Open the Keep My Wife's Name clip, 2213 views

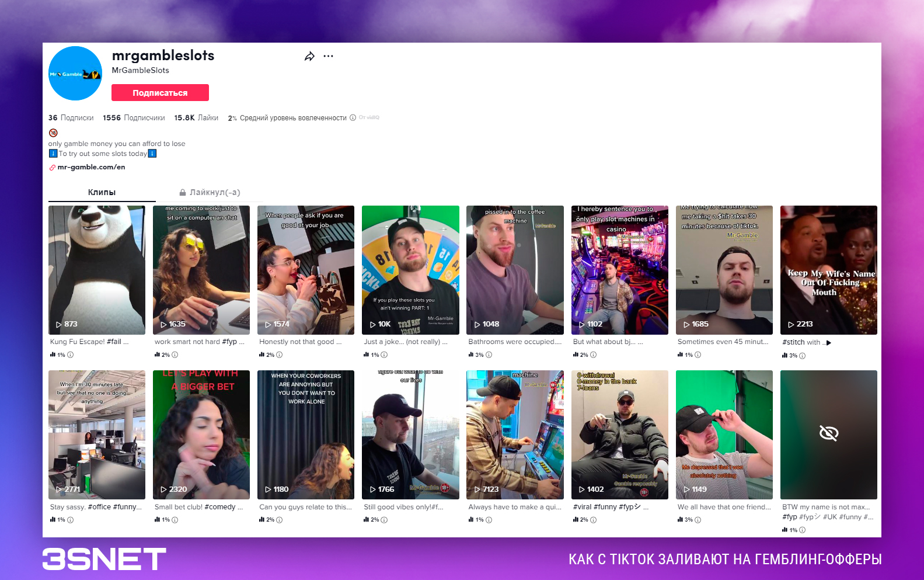[x=829, y=270]
